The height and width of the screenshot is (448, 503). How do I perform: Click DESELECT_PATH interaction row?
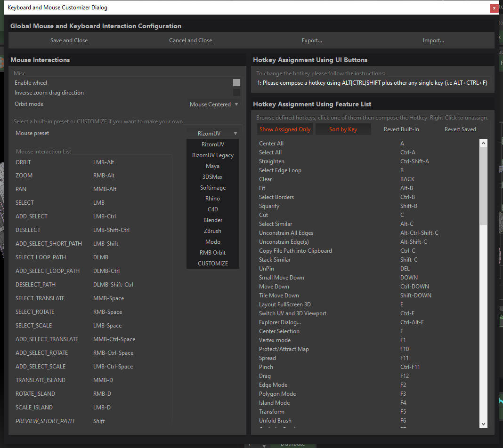[x=93, y=285]
